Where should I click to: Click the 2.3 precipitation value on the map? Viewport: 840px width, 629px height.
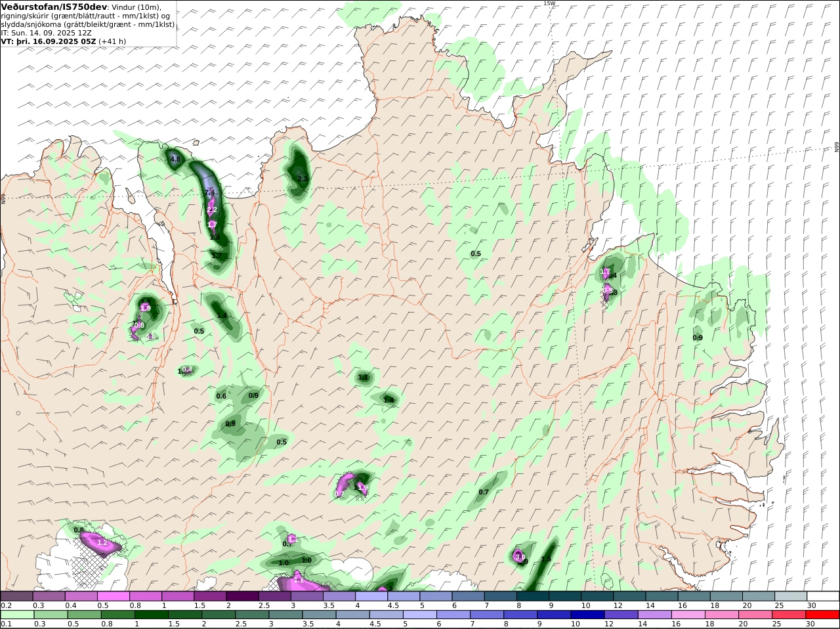(303, 179)
